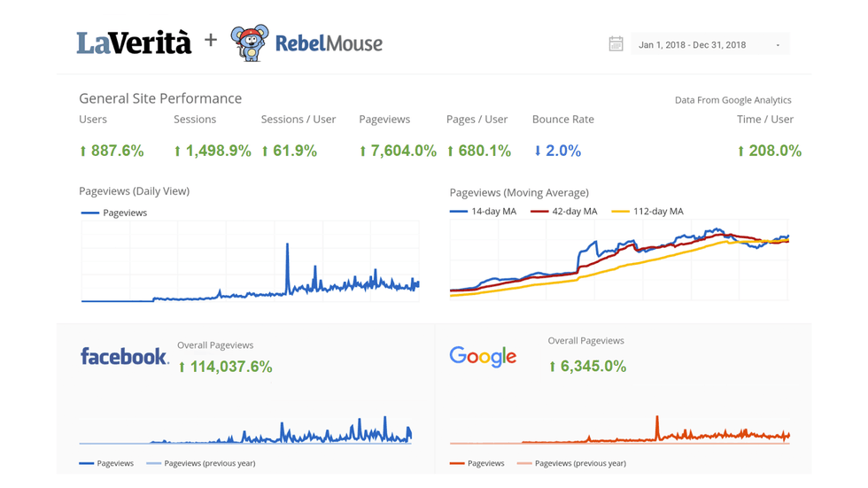Toggle the 14-day MA legend series
Viewport: 868px width, 488px height.
click(483, 212)
